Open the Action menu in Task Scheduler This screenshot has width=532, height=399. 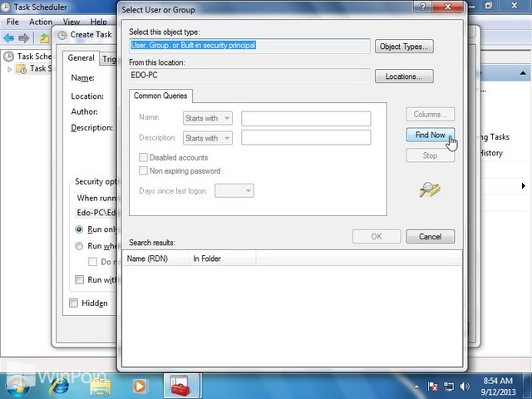pyautogui.click(x=41, y=22)
